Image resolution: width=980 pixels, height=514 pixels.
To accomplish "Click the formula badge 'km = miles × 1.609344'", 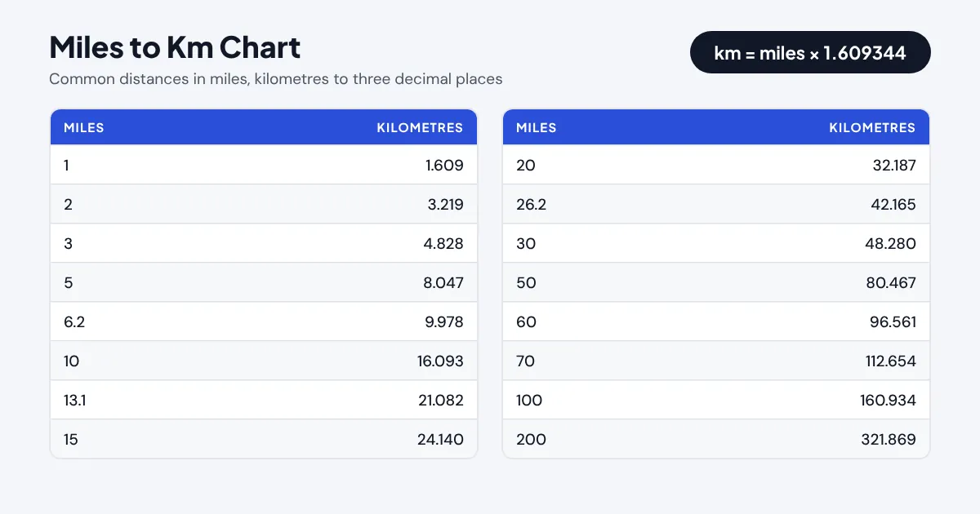I will click(810, 53).
